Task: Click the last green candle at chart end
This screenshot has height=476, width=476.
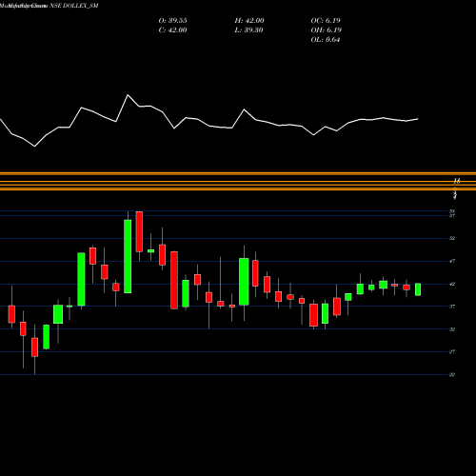Action: 418,289
